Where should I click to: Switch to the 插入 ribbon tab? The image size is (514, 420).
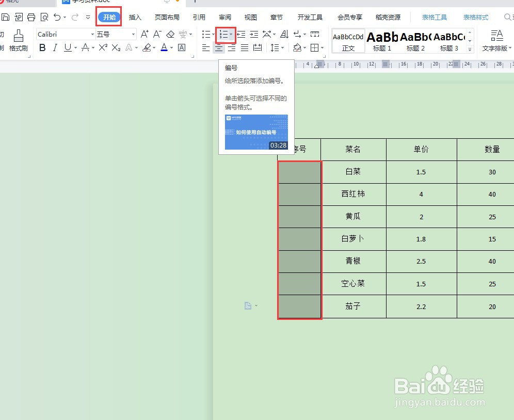click(135, 17)
